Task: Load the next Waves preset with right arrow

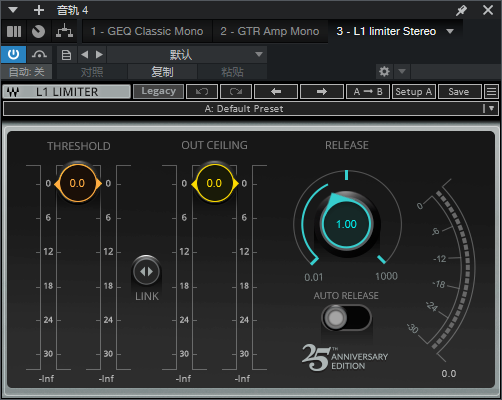Action: coord(322,91)
